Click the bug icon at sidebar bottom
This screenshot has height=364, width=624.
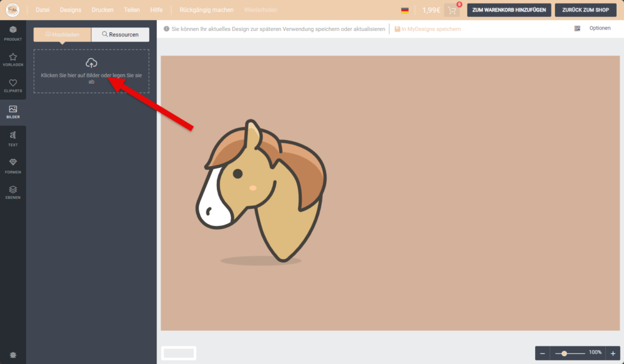point(13,354)
